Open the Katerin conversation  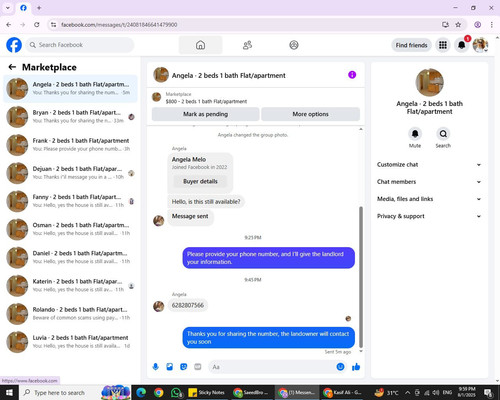(70, 286)
